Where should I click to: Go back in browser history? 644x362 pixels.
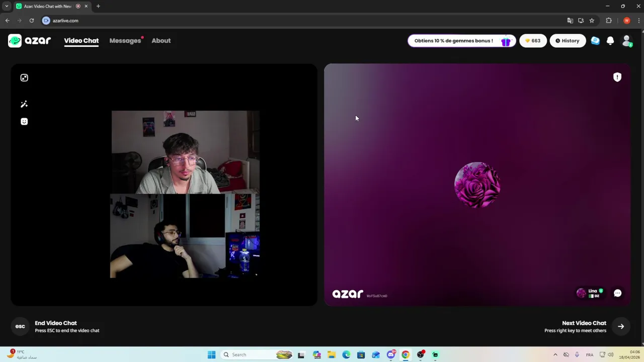click(x=7, y=21)
